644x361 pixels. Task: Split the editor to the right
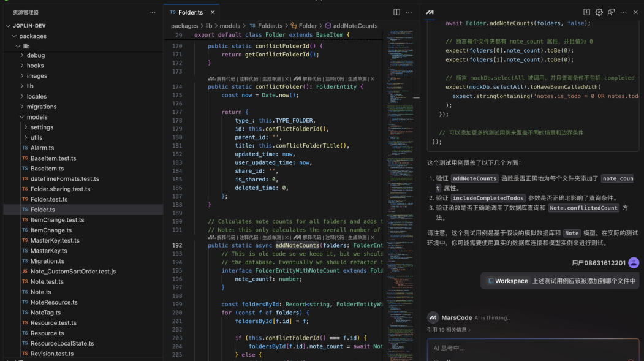(x=396, y=12)
